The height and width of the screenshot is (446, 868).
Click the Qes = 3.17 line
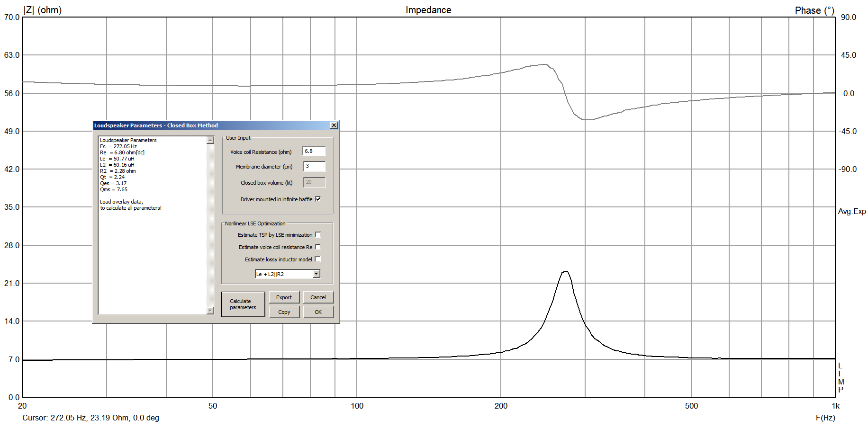point(113,183)
